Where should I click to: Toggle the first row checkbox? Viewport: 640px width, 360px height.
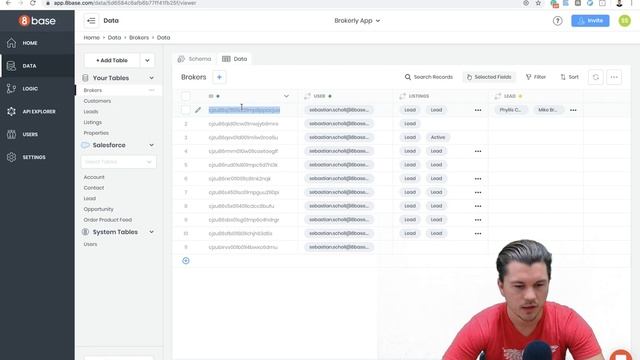pyautogui.click(x=186, y=110)
